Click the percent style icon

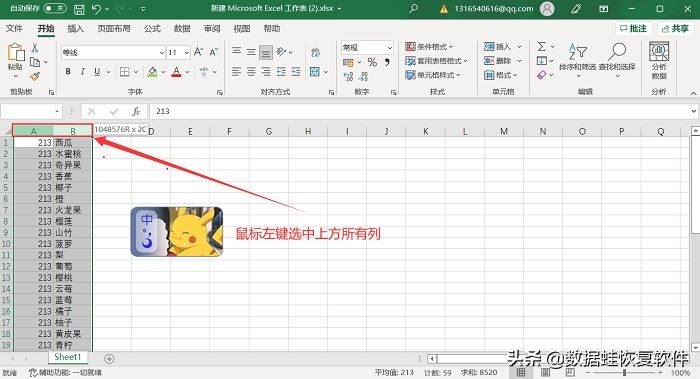coord(372,62)
